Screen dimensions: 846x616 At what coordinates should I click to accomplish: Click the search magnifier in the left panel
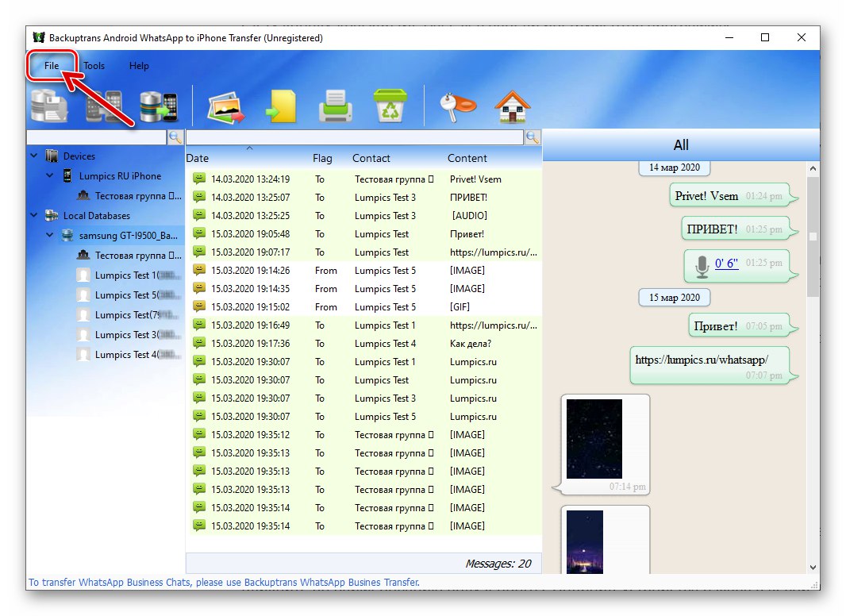click(x=175, y=137)
